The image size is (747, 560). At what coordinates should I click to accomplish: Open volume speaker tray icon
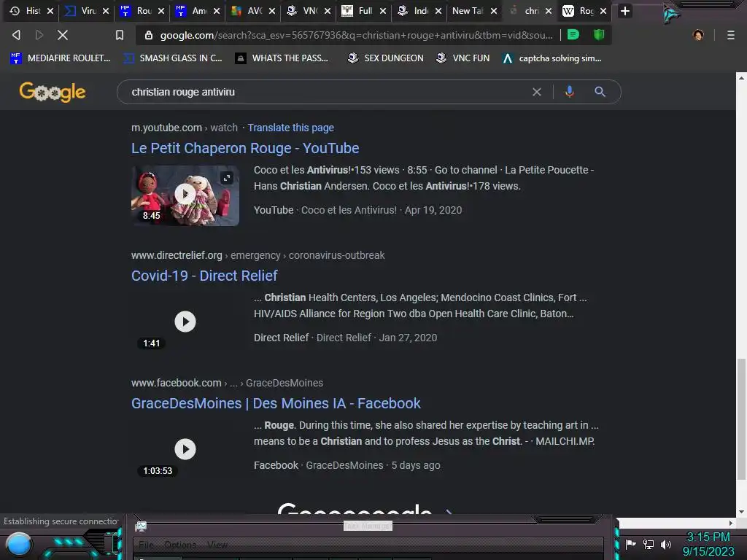click(x=665, y=544)
